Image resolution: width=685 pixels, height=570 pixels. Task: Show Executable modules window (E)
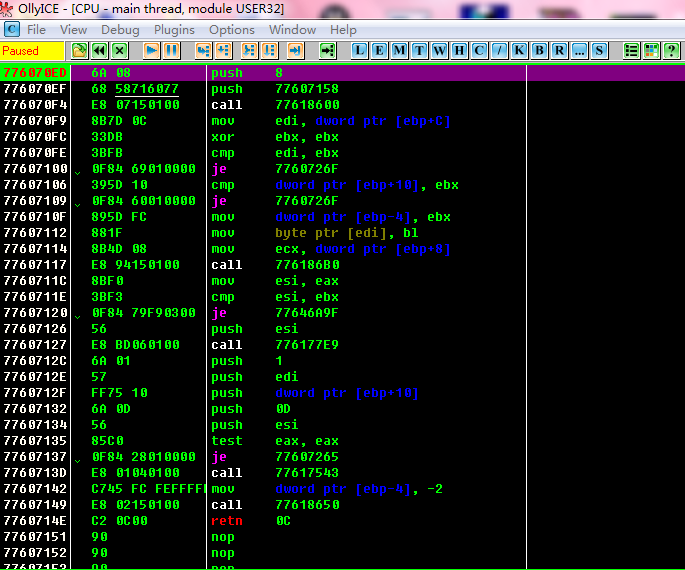[379, 51]
